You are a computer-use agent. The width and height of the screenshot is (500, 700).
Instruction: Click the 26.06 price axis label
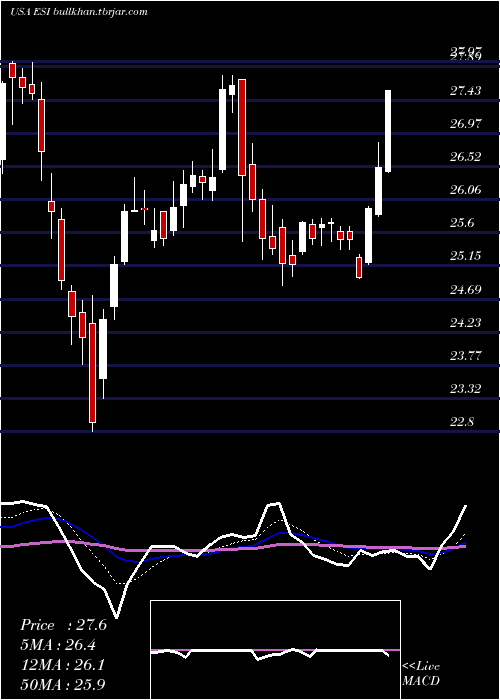(x=466, y=190)
